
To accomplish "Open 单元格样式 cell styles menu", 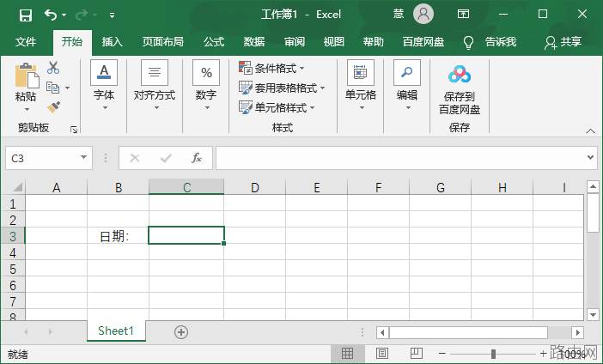I will [x=277, y=107].
